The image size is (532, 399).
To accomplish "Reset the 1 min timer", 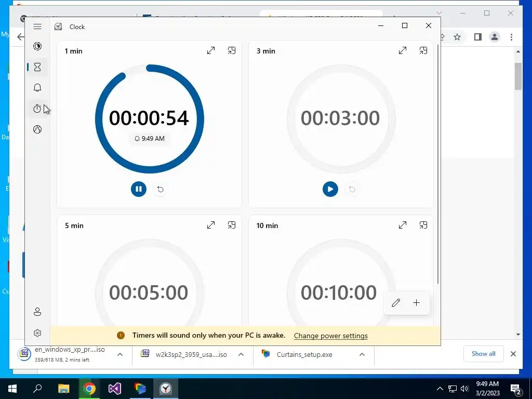I will (160, 189).
